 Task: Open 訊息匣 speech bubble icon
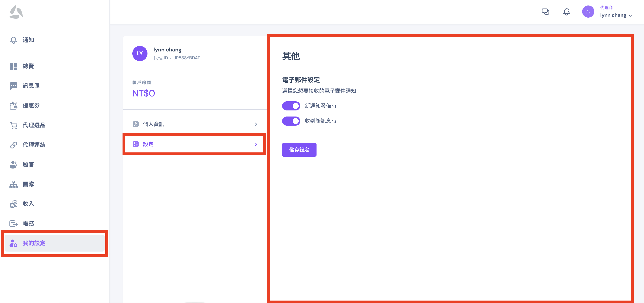(x=13, y=86)
